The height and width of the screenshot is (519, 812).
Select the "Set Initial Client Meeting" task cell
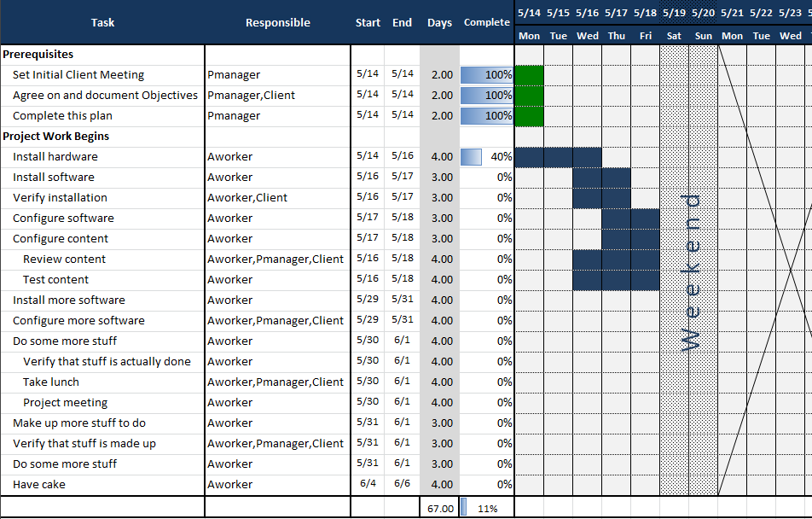(78, 75)
